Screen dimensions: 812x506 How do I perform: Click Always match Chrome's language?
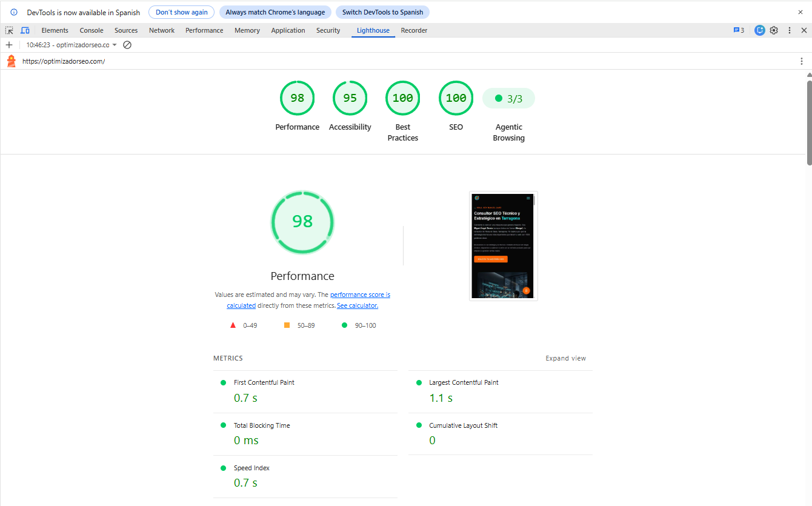[275, 12]
